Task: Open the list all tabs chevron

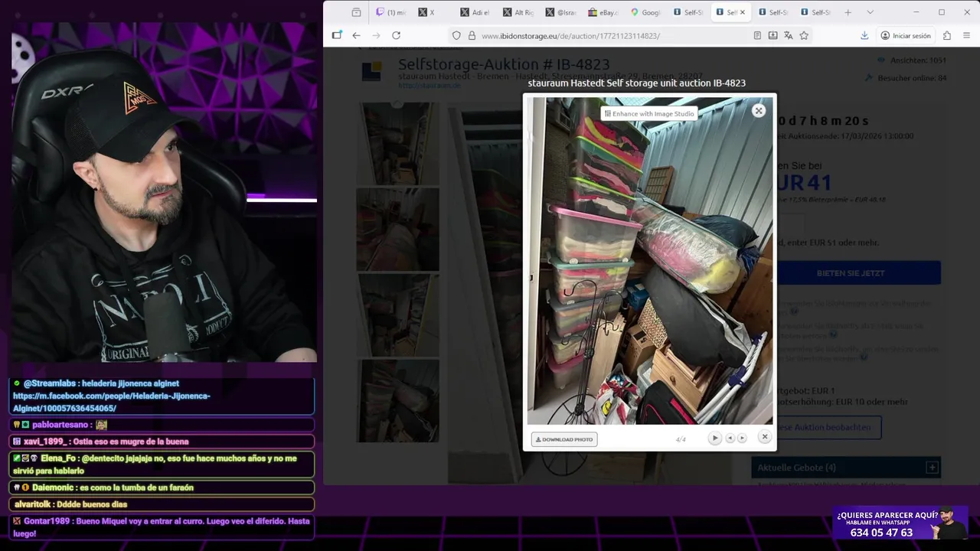Action: point(870,12)
